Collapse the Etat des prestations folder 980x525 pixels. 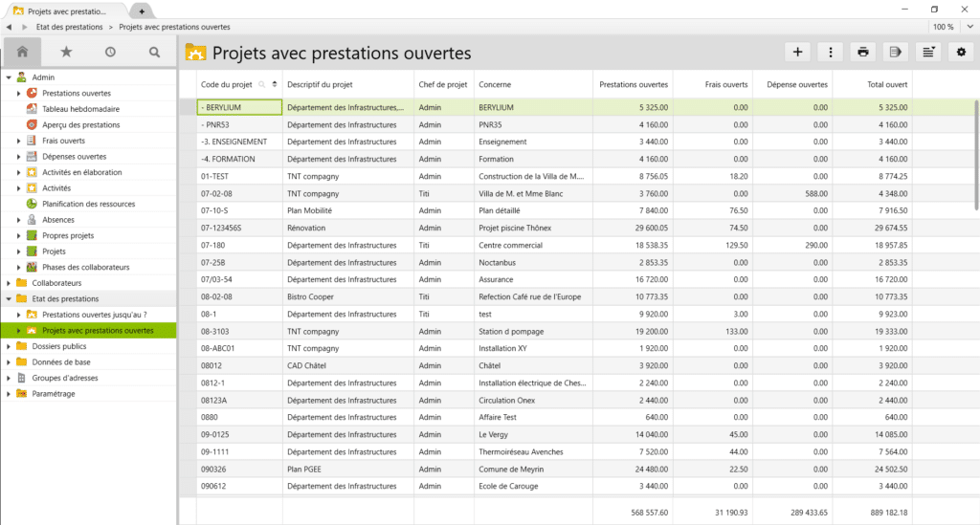tap(9, 299)
